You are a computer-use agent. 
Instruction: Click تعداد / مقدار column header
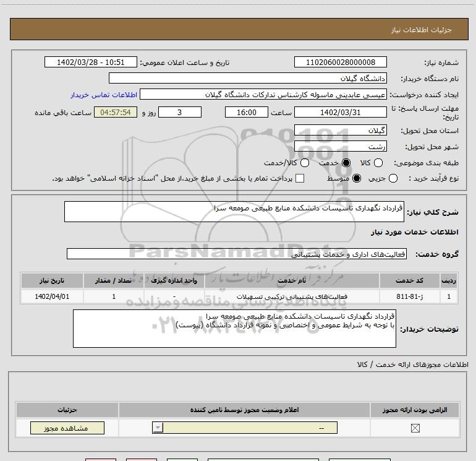114,280
